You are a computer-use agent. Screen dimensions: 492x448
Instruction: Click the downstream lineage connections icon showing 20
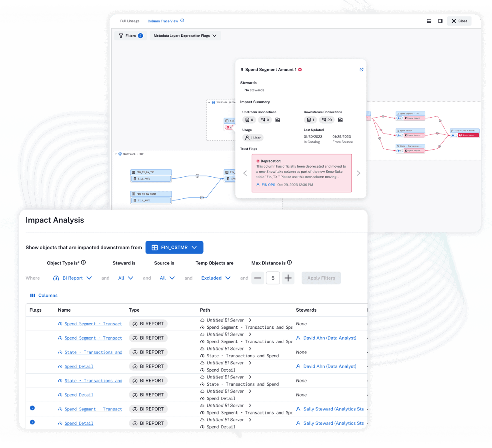pos(327,120)
